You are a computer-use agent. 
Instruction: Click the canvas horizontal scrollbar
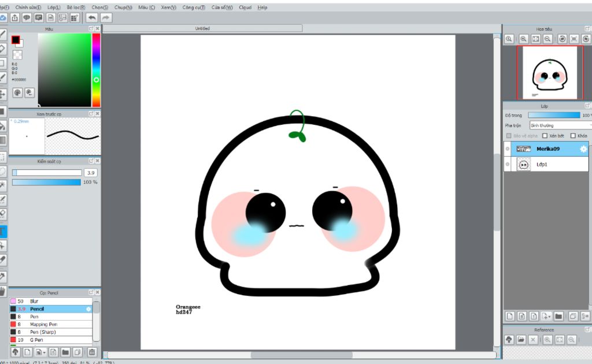point(301,355)
